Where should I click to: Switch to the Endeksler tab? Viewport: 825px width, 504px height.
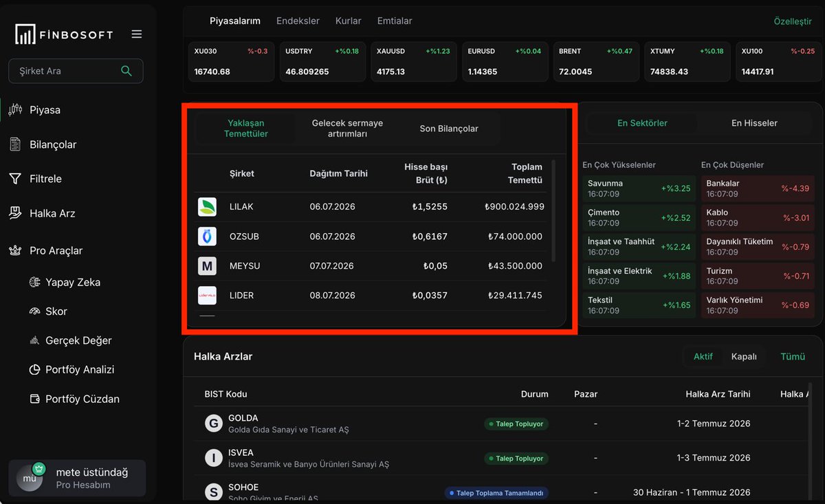point(298,21)
